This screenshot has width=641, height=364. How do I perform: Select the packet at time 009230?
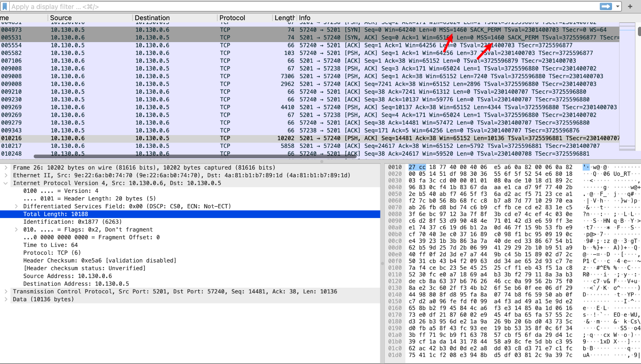coord(310,100)
